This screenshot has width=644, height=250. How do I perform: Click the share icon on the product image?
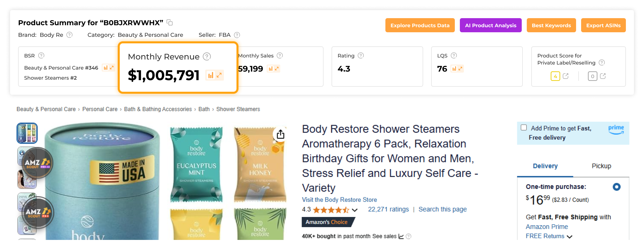pyautogui.click(x=280, y=134)
